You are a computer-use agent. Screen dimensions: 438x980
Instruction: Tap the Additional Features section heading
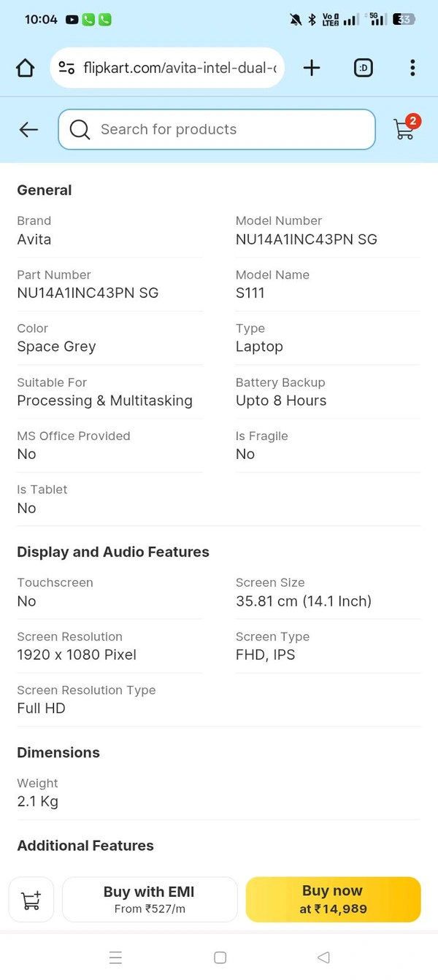[85, 846]
